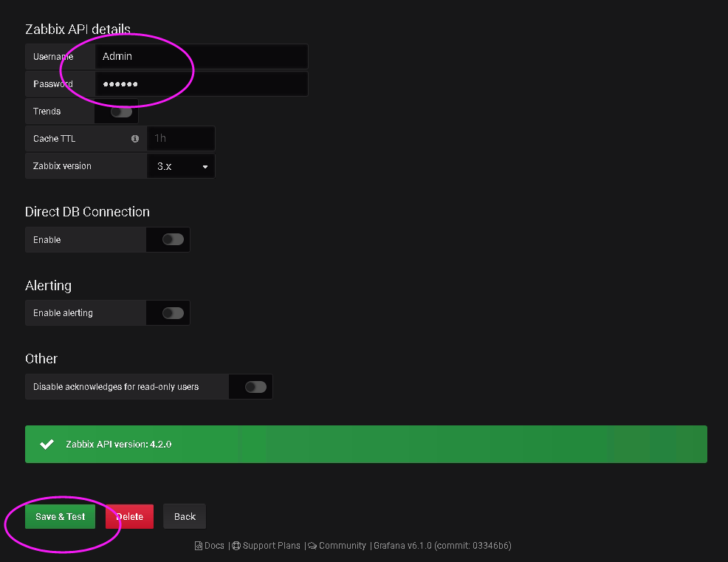Click the Support Plans lifebuoy icon
Viewport: 728px width, 562px height.
[236, 546]
